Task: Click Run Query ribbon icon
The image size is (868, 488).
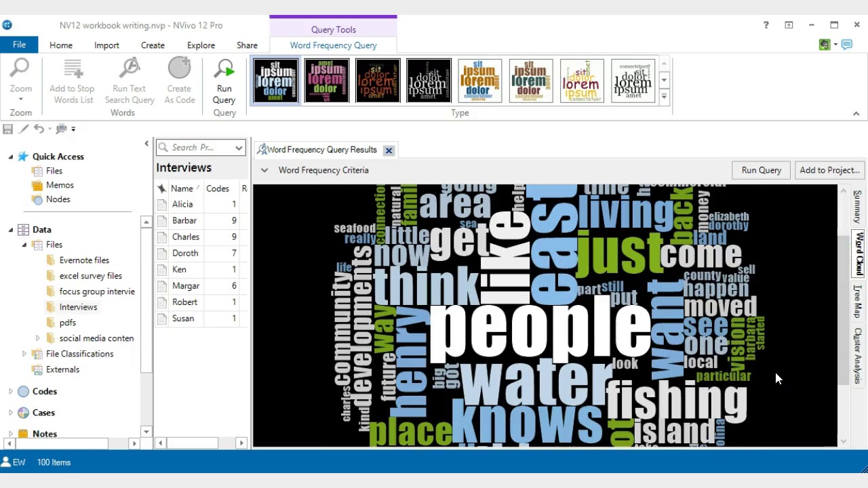Action: 224,81
